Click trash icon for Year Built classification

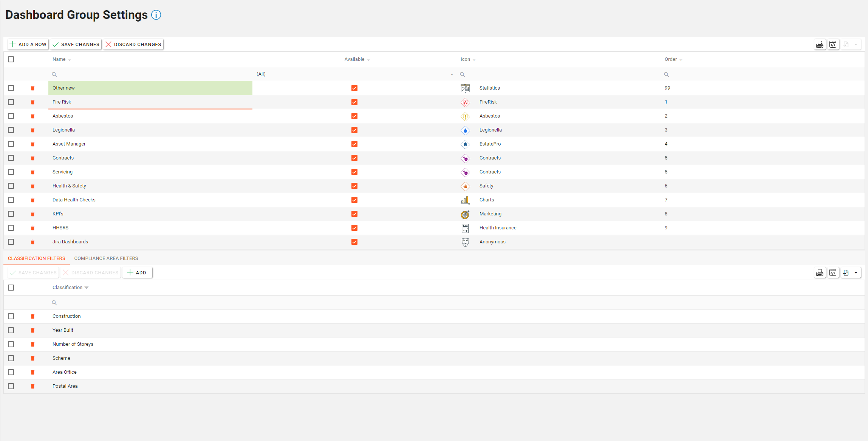pos(32,330)
